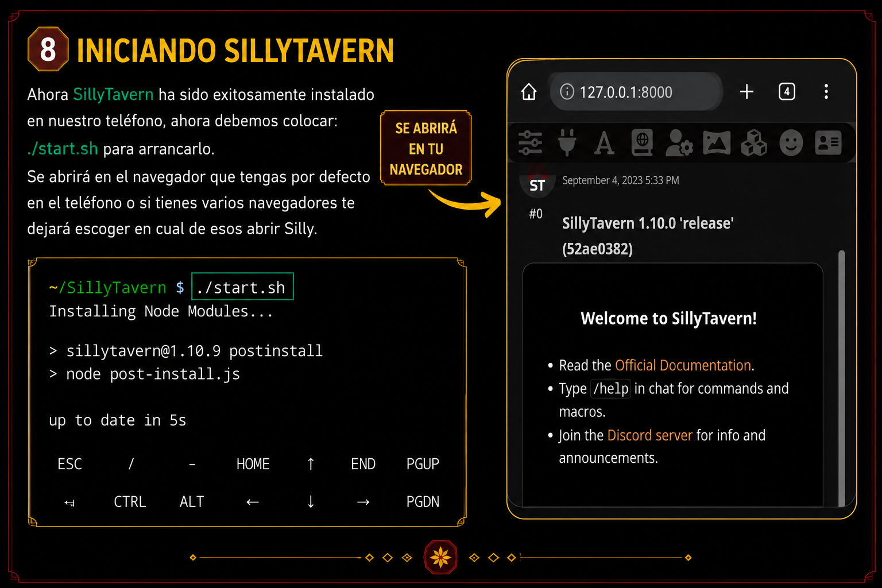
Task: Click the ST avatar in the chat message
Action: pyautogui.click(x=537, y=183)
